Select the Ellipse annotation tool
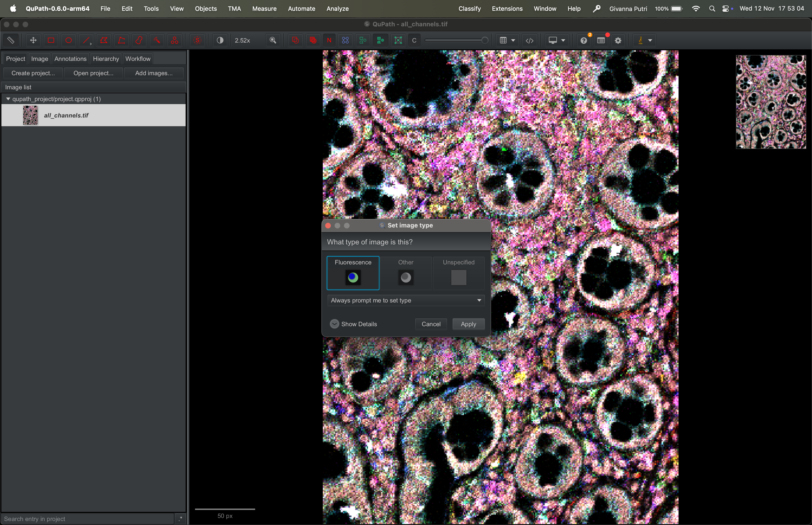The height and width of the screenshot is (525, 812). [x=69, y=40]
